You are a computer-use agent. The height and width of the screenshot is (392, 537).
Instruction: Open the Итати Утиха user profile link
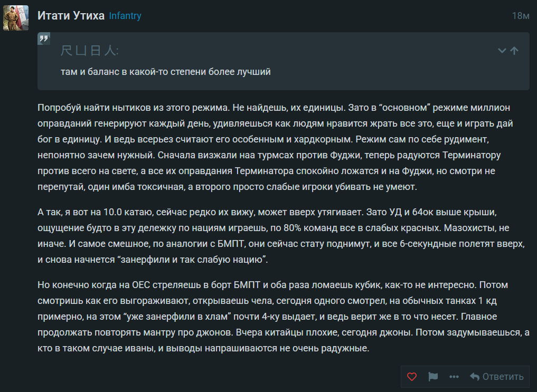(71, 16)
